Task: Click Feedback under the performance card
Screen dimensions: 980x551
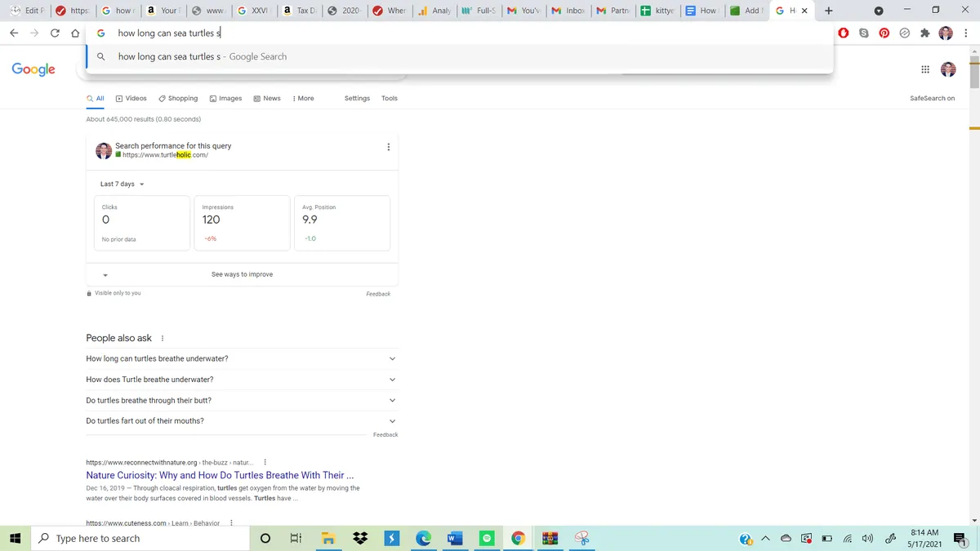Action: 378,294
